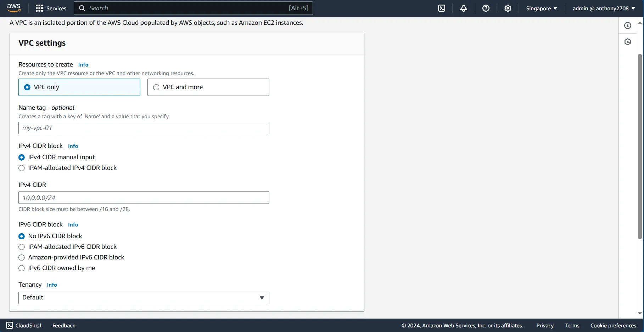Open the Singapore region selector
This screenshot has width=644, height=332.
point(542,8)
